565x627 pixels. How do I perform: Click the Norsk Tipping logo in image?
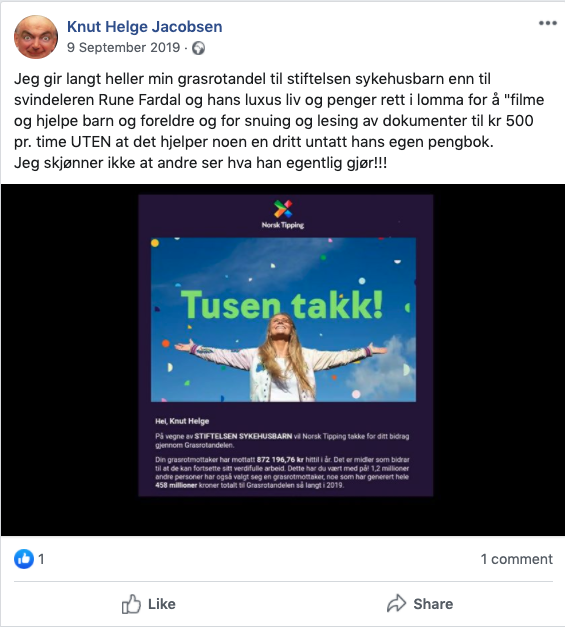click(283, 215)
